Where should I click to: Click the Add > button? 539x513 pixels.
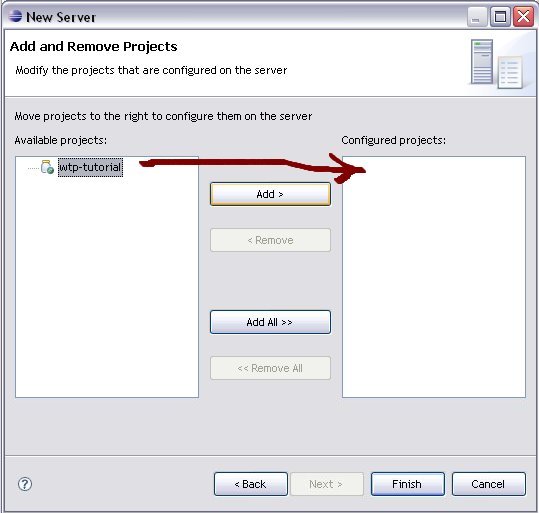270,194
